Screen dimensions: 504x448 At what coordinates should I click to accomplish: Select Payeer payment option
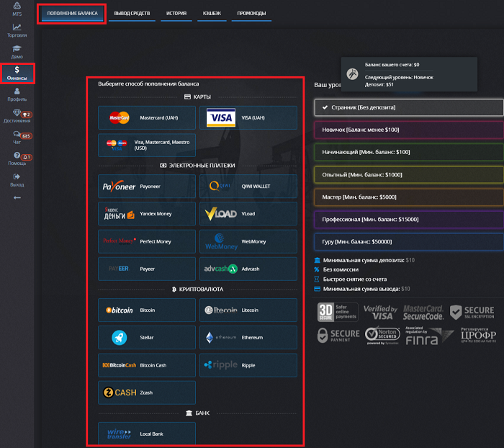[x=147, y=269]
